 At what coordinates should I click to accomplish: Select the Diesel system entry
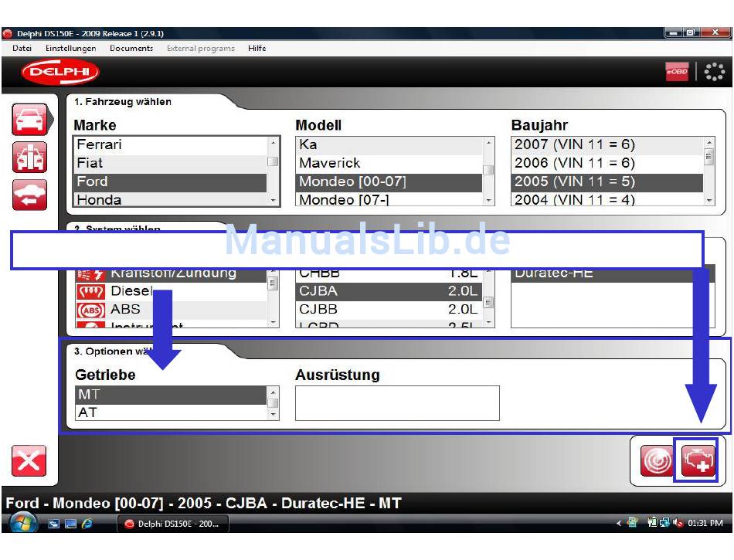[172, 291]
